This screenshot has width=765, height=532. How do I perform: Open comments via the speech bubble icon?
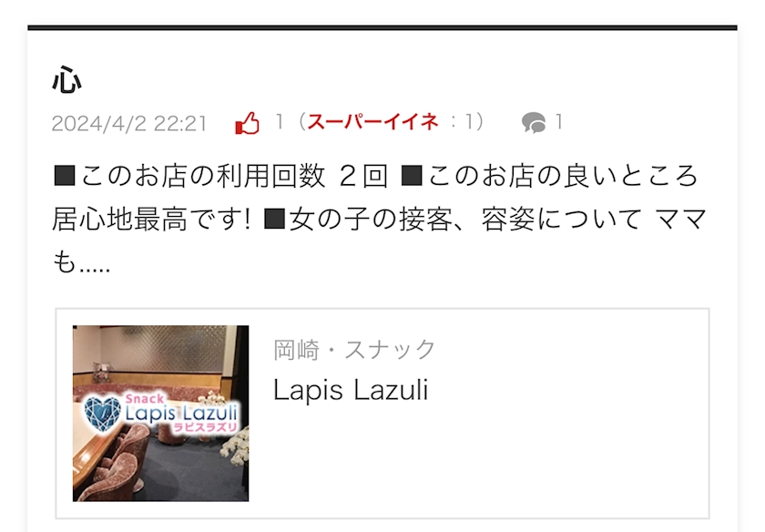click(534, 122)
